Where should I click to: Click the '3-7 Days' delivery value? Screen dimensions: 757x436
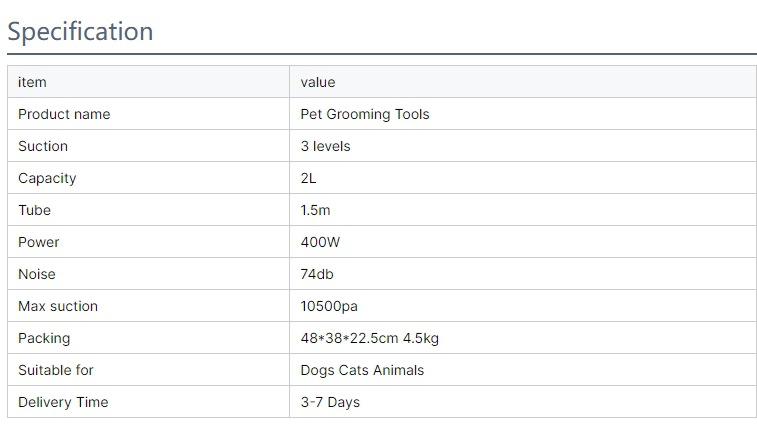point(330,402)
